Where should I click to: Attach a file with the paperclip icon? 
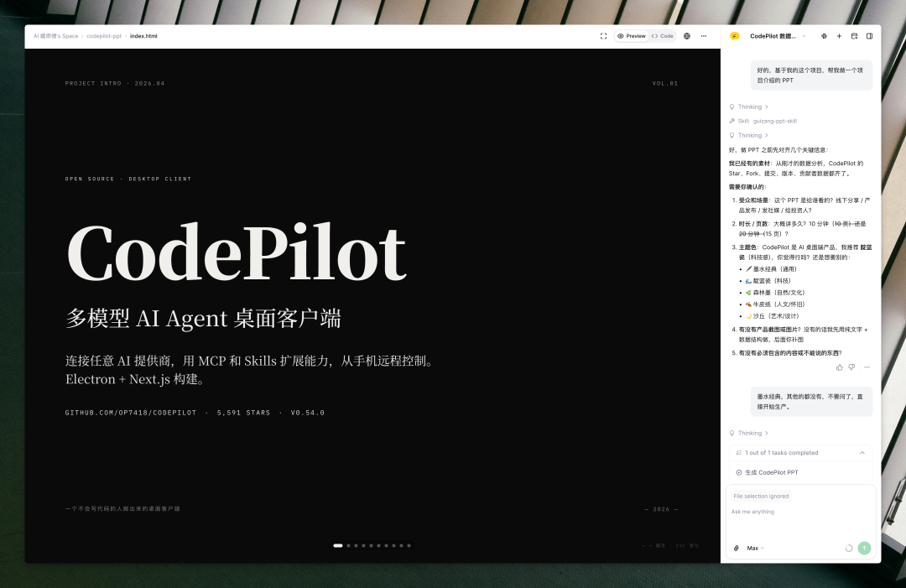[735, 548]
